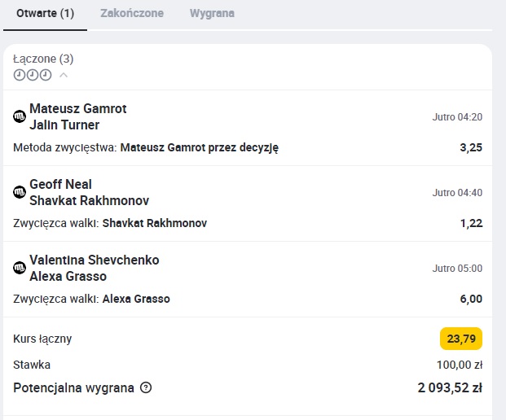Switch to the Zakończone tab

pyautogui.click(x=132, y=13)
